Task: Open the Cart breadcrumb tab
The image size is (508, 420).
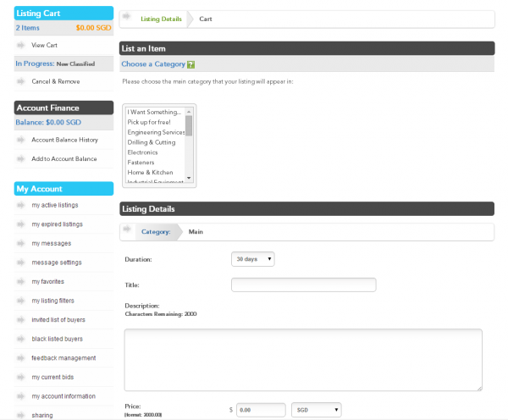Action: pyautogui.click(x=206, y=19)
